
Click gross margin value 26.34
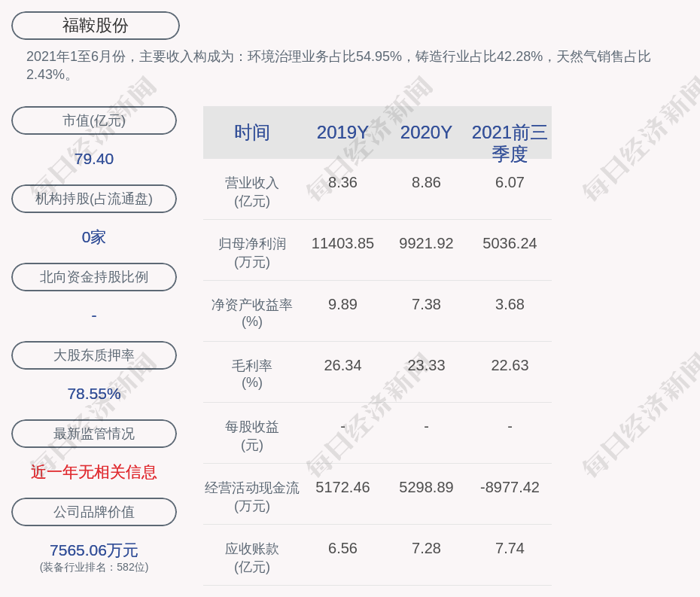point(342,365)
